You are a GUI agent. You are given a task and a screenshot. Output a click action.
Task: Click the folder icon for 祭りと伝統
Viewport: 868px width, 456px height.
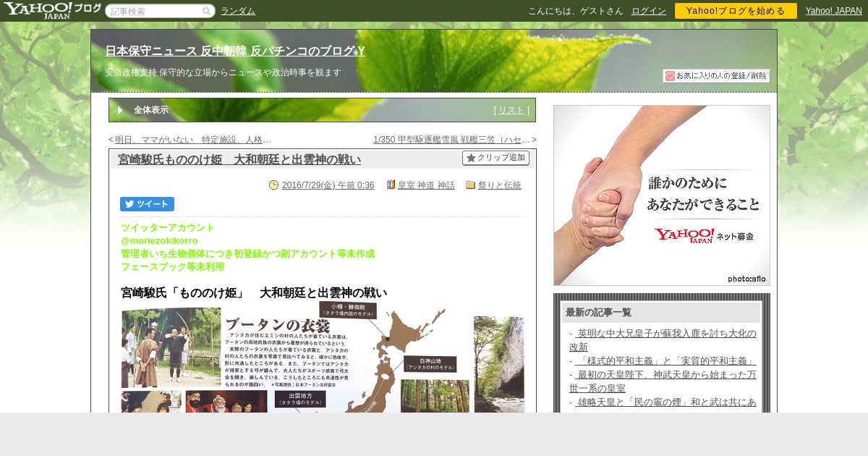click(x=470, y=185)
